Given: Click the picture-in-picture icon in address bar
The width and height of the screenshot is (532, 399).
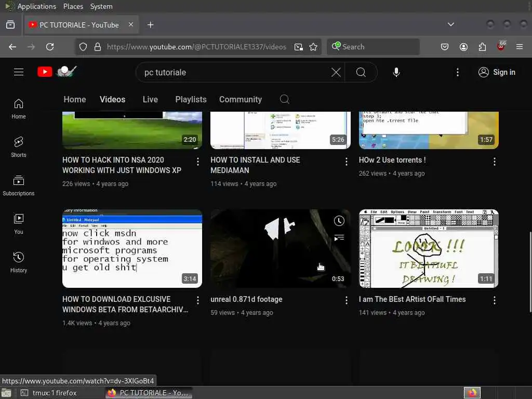Looking at the screenshot, I should (x=299, y=47).
